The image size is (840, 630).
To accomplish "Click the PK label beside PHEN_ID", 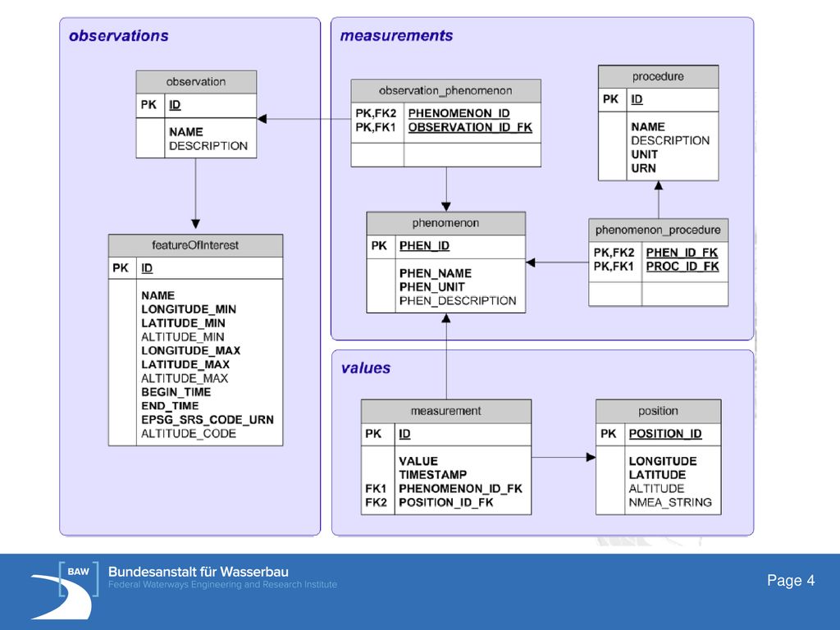I will 379,246.
